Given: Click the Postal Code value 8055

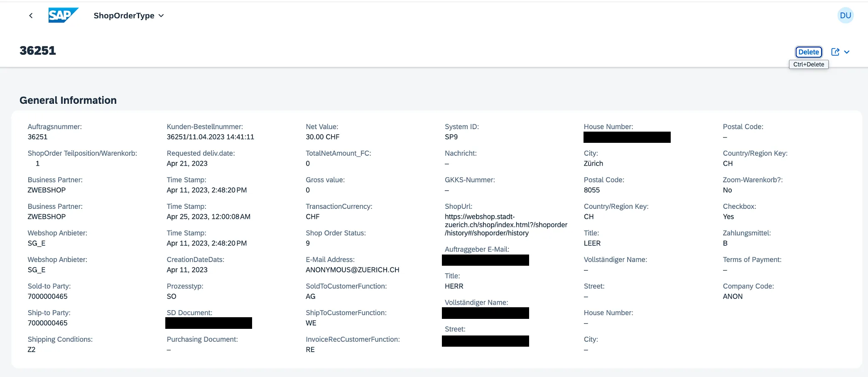Looking at the screenshot, I should (591, 190).
